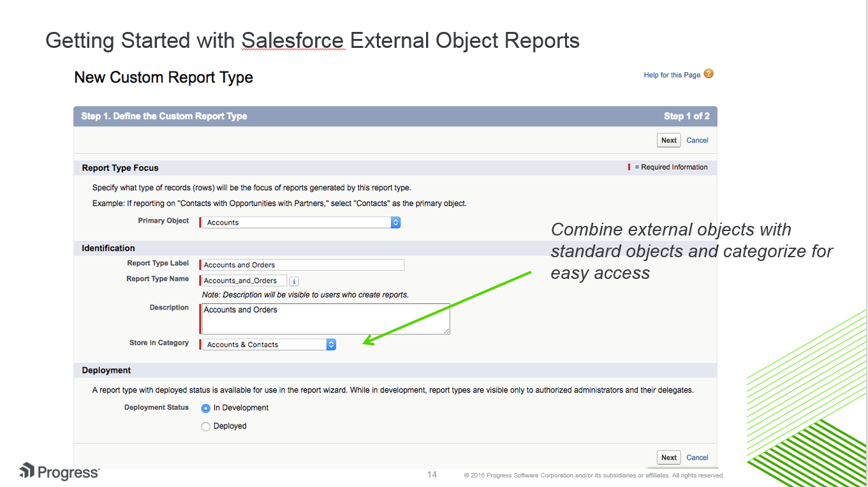Screen dimensions: 868x487
Task: Click the "Note: Description will be visible" note text
Action: (x=305, y=295)
